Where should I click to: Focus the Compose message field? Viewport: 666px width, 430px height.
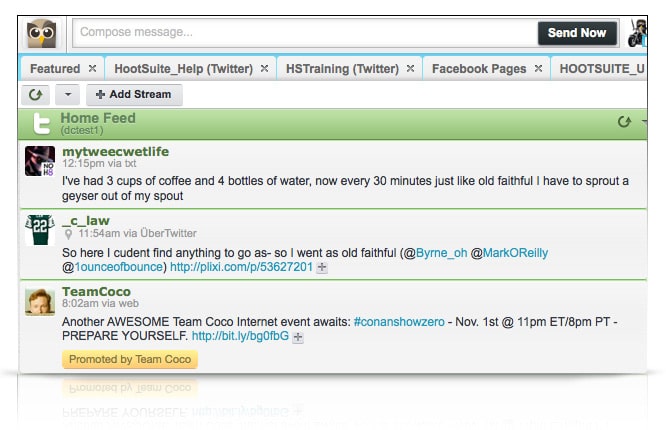click(x=306, y=33)
